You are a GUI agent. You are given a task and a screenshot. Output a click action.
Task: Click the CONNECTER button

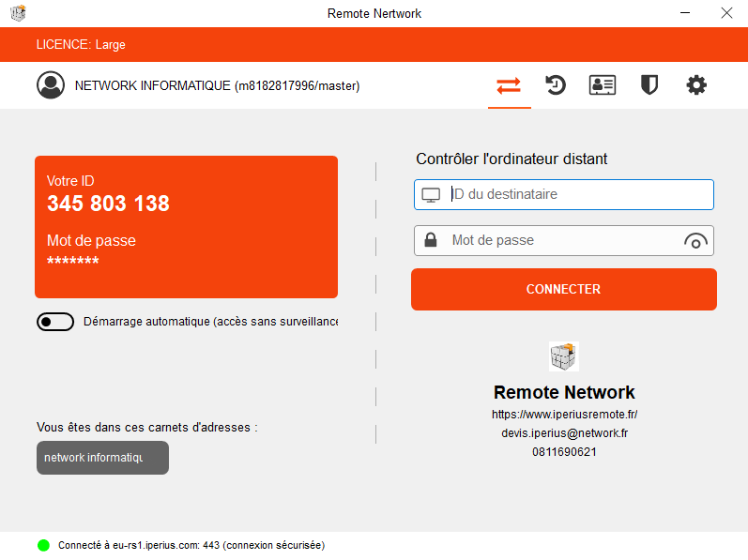(564, 289)
